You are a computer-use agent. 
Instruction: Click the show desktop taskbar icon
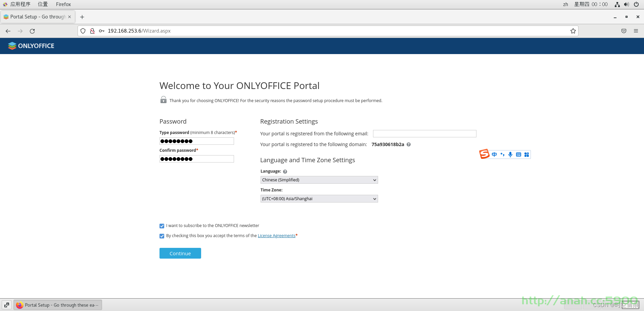tap(7, 305)
